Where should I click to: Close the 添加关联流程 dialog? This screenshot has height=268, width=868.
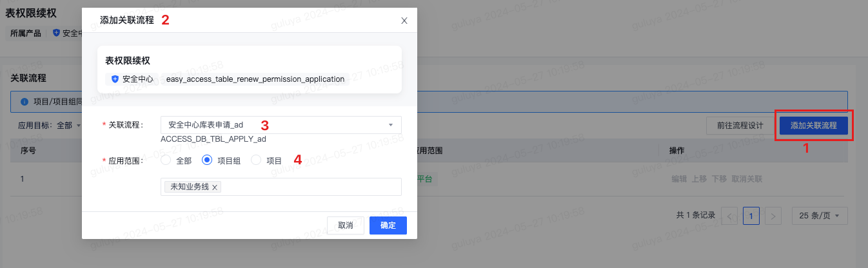click(404, 21)
